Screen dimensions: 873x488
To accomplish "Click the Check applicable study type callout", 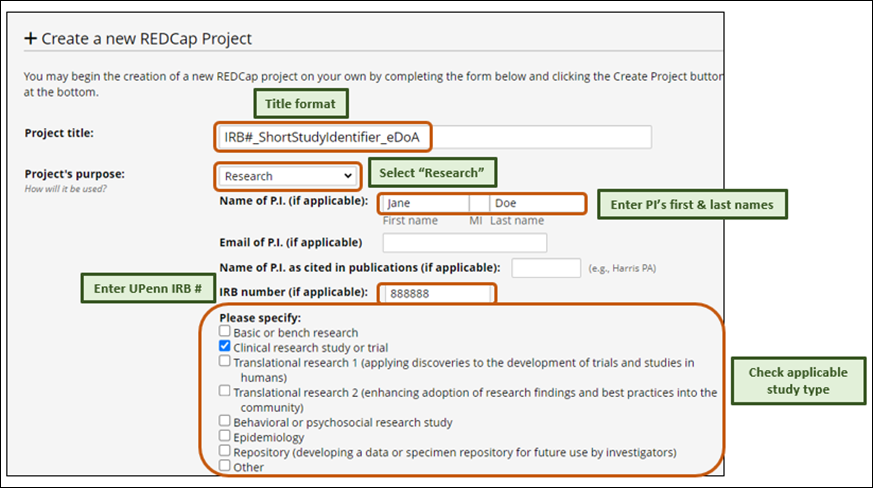I will click(x=797, y=380).
